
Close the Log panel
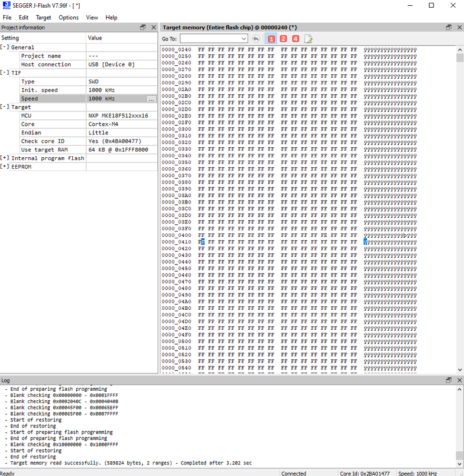(459, 380)
